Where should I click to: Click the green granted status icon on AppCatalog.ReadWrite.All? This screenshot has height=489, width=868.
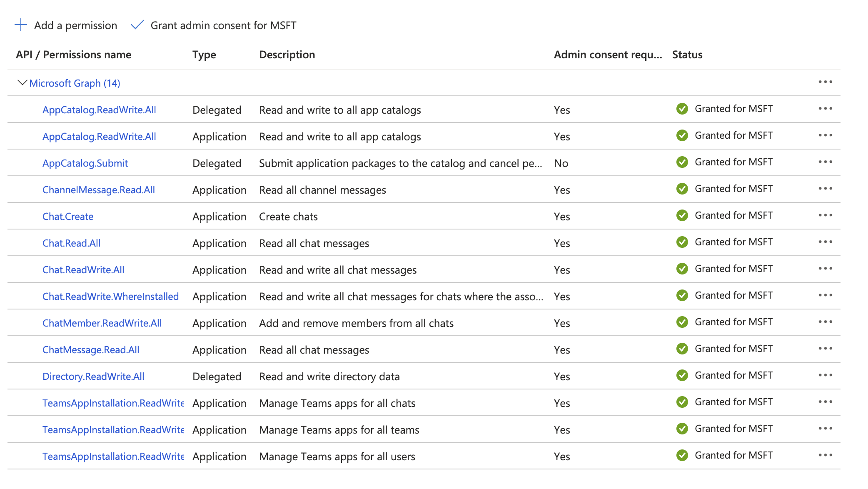[x=682, y=109]
